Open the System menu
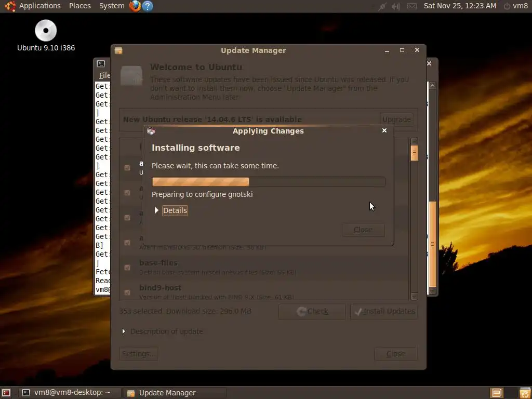The width and height of the screenshot is (532, 399). point(112,6)
